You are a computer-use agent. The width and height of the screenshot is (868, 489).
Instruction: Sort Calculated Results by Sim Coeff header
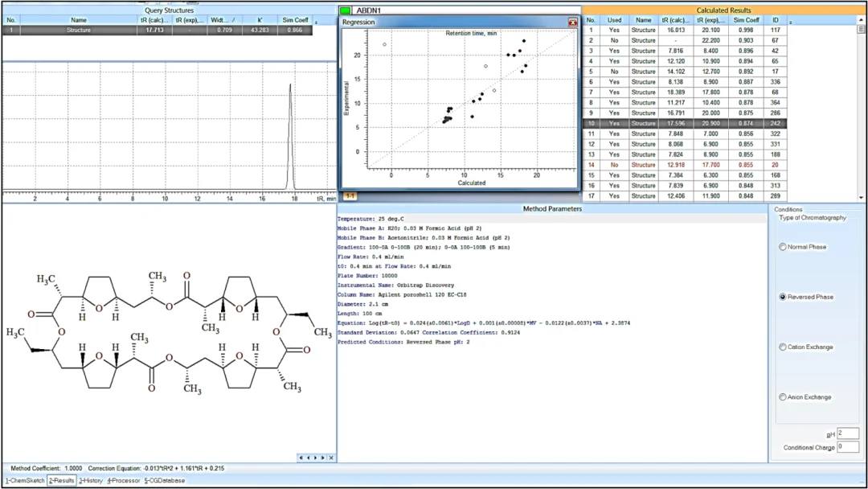coord(746,20)
